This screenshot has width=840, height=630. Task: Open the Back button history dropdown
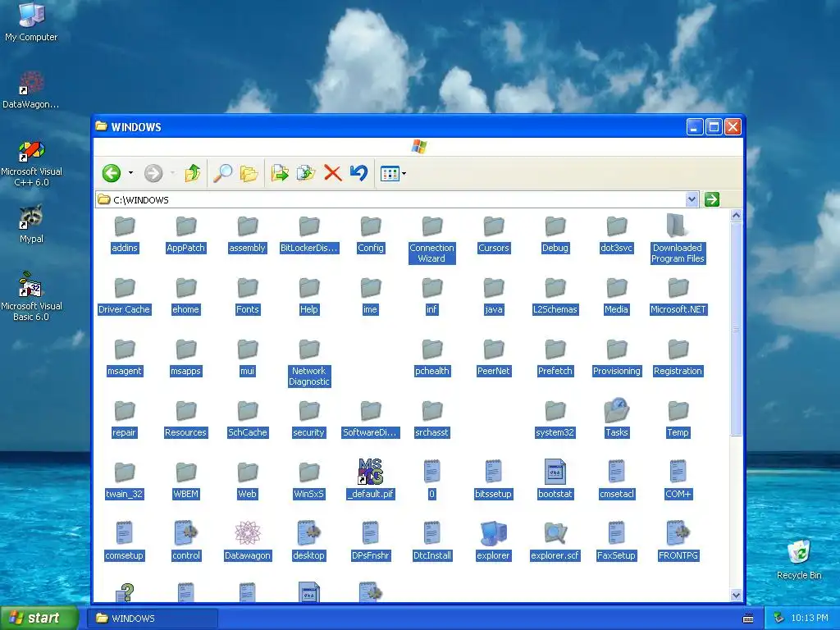130,173
